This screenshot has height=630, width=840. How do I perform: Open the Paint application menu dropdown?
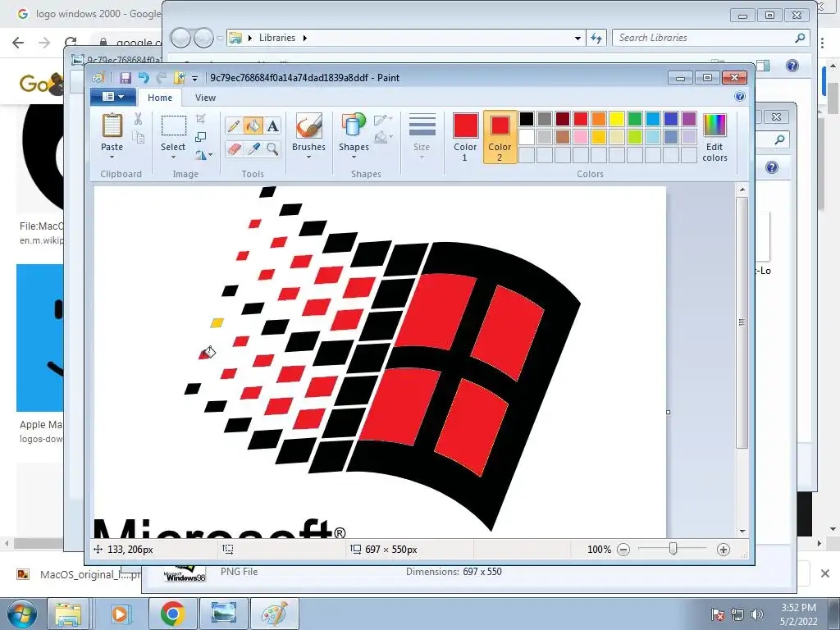(112, 97)
